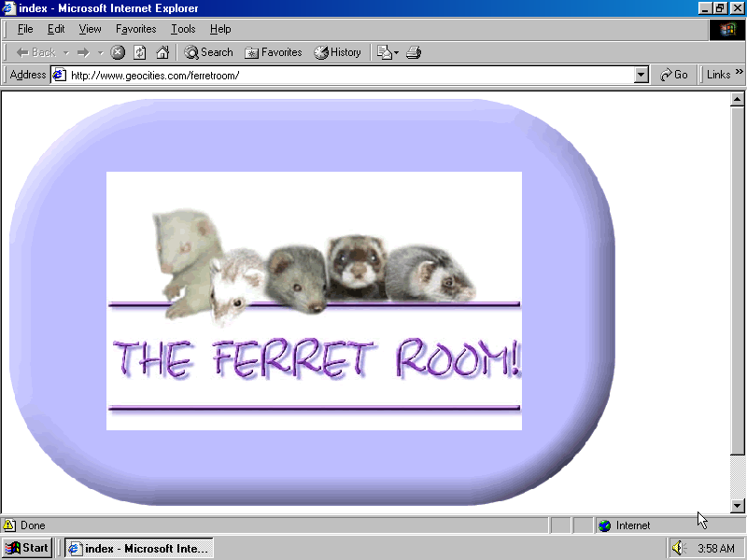Show the History pane
Image resolution: width=747 pixels, height=560 pixels.
pyautogui.click(x=337, y=52)
